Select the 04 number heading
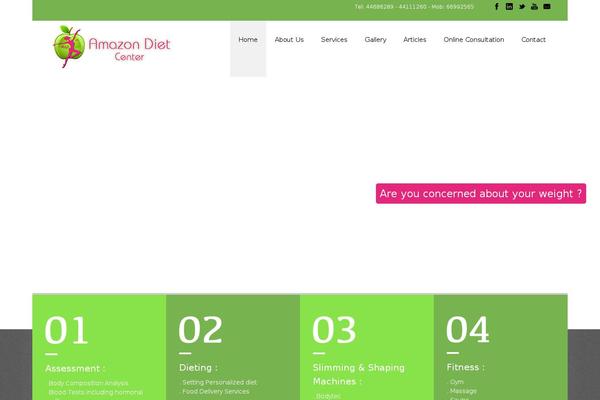Viewport: 600px width, 400px height. coord(468,329)
